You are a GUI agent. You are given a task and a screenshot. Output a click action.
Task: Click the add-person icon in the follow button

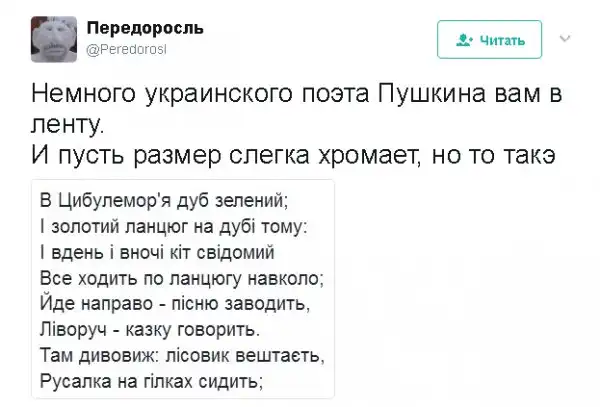463,41
